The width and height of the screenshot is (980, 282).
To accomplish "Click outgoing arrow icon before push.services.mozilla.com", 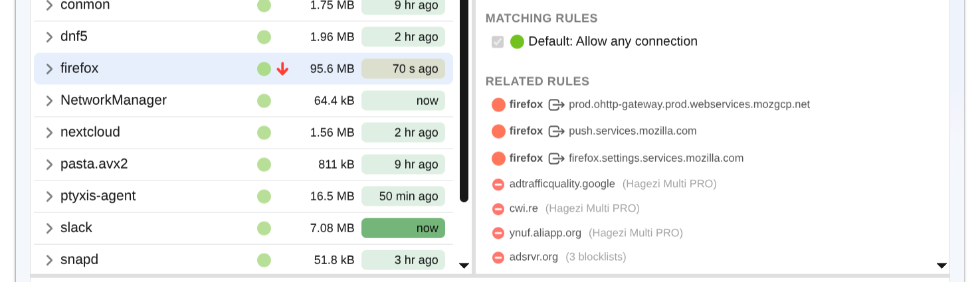I will pos(556,131).
